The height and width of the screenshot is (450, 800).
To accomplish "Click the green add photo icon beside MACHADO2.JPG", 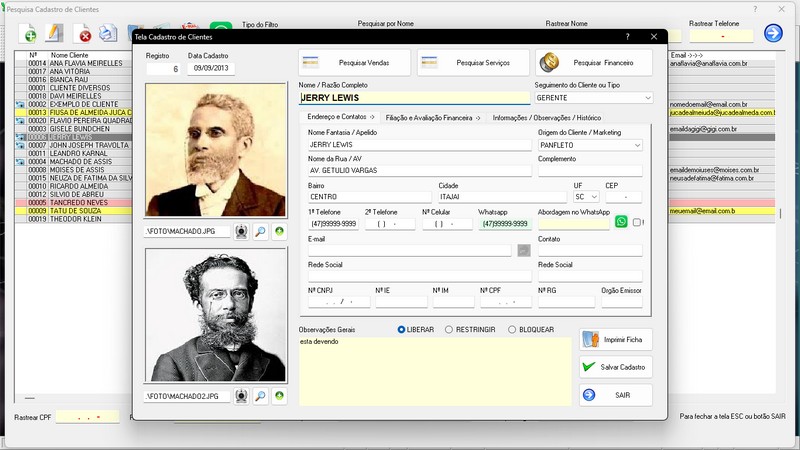I will 279,396.
